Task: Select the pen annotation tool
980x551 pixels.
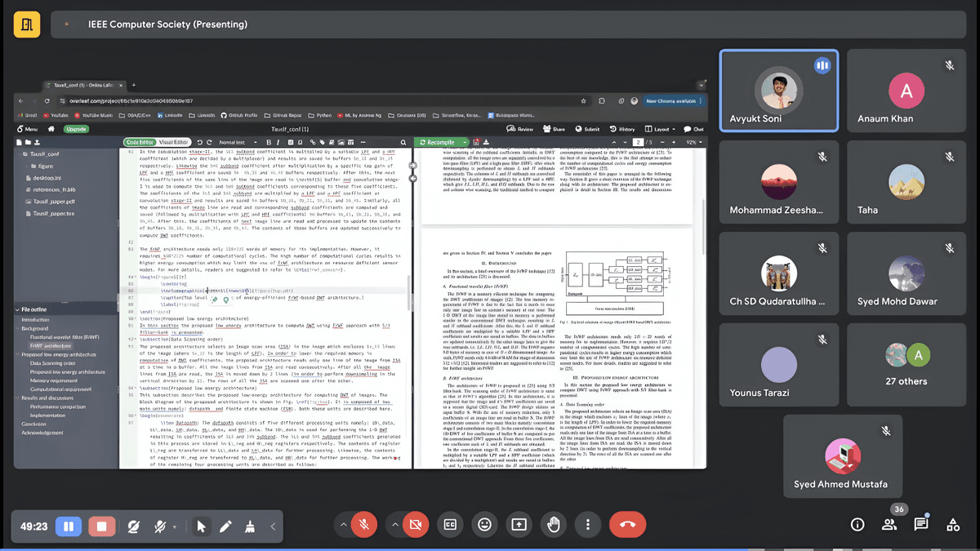Action: pos(225,527)
